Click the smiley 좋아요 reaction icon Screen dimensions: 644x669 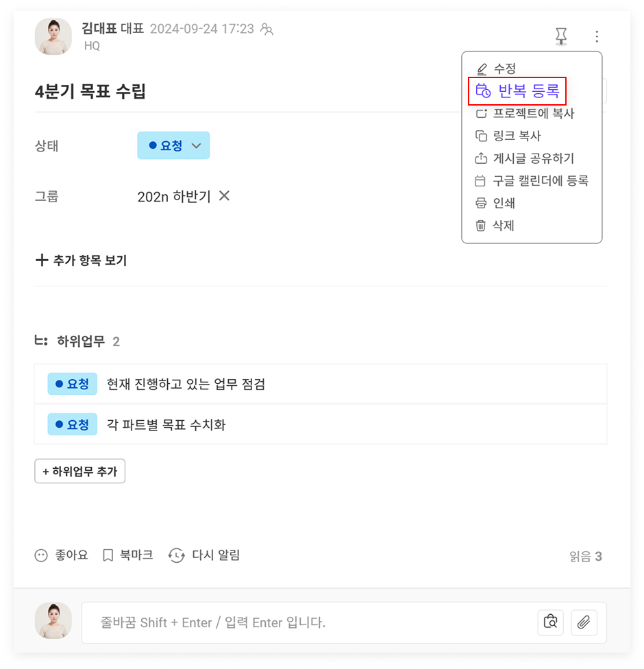[41, 555]
